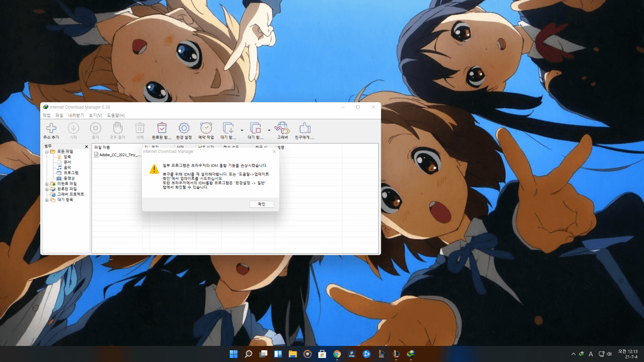Collapse the 모든 파일 tree node
Viewport: 644px width, 362px height.
47,152
